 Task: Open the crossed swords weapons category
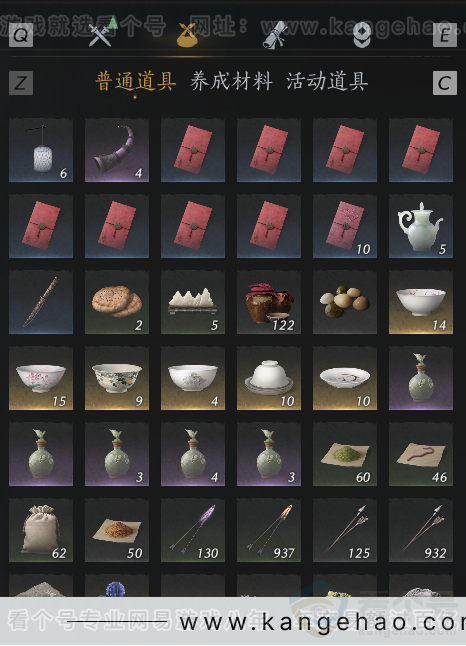pos(100,35)
